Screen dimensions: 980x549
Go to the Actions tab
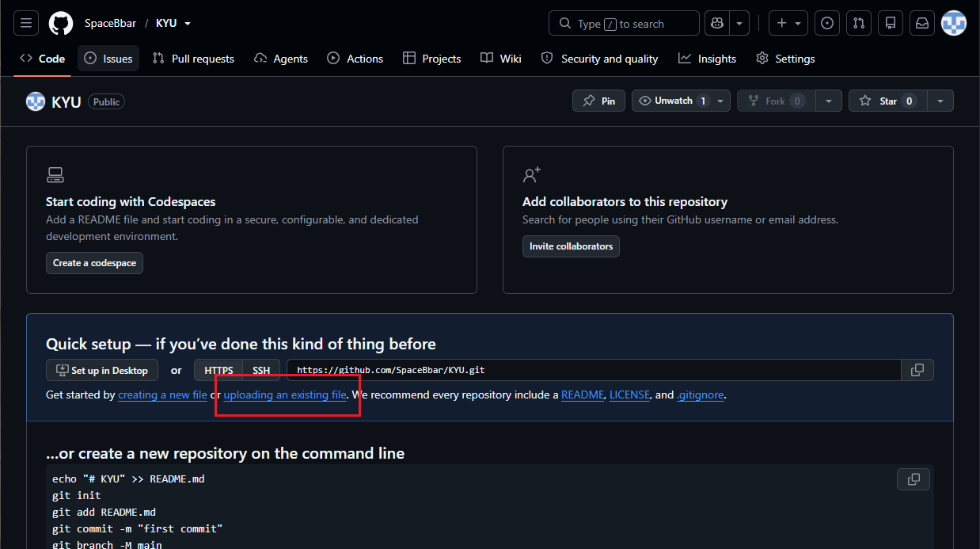point(355,59)
